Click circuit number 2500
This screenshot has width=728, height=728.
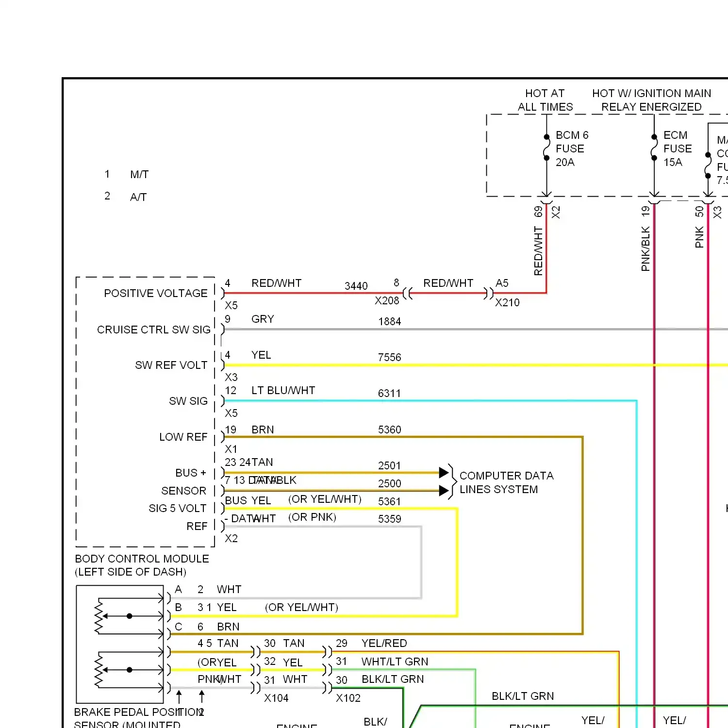tap(390, 483)
